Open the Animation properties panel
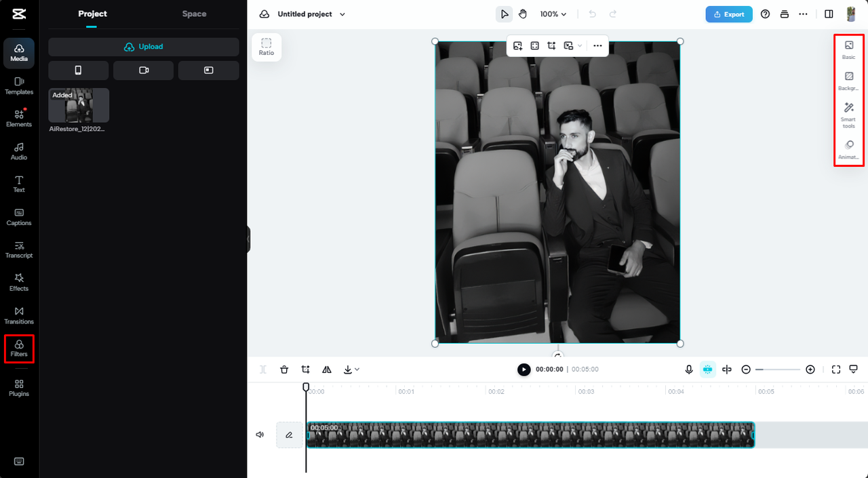Screen dimensions: 868x478 (849, 150)
